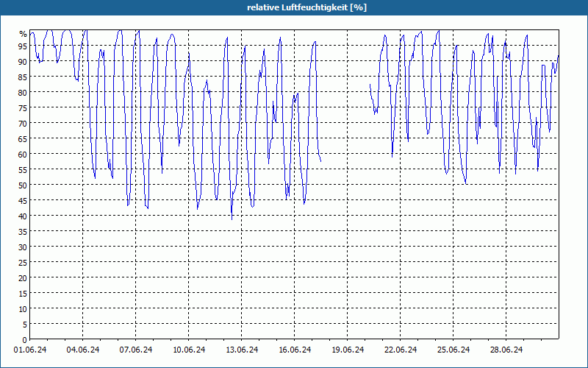Select the 22.06.24 date label
This screenshot has height=368, width=588.
point(401,350)
